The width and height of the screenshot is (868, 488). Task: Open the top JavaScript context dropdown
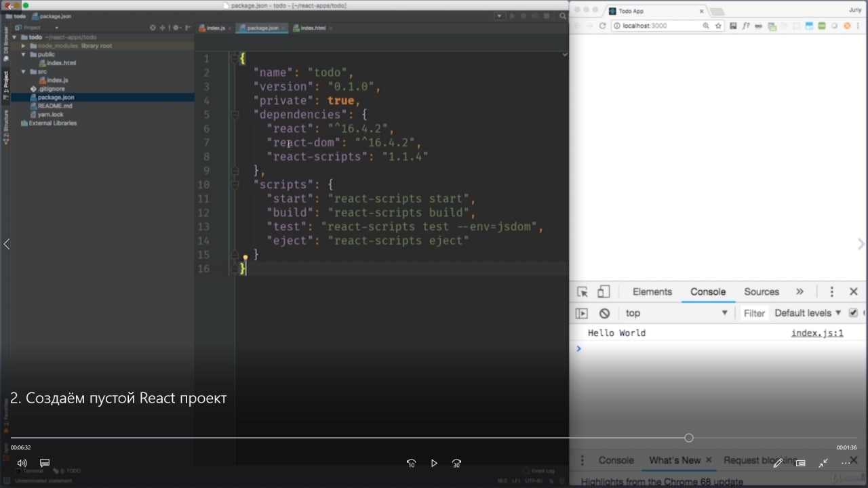point(677,313)
